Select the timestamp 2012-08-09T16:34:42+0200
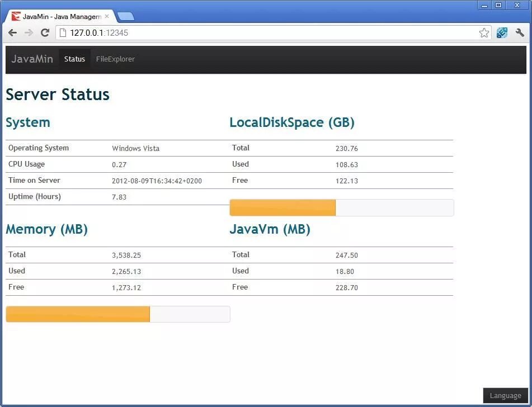The height and width of the screenshot is (407, 532). click(x=157, y=181)
